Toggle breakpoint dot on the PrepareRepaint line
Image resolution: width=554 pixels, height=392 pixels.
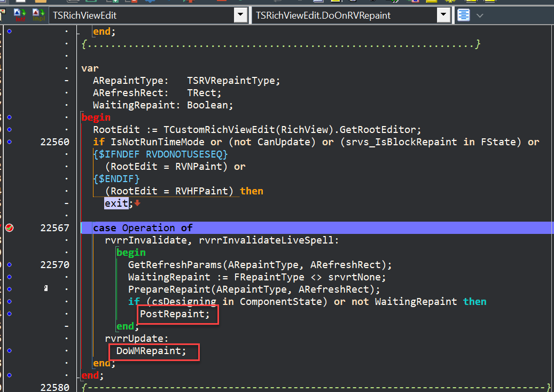point(10,289)
